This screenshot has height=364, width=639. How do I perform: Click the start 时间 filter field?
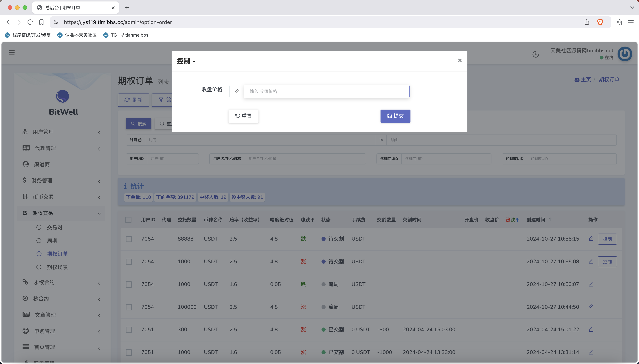[x=260, y=140]
